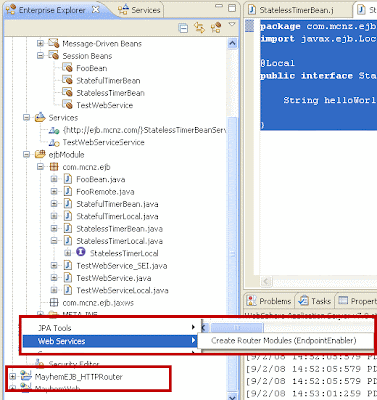Collapse the ejbModule folder
This screenshot has width=377, height=400.
tap(26, 154)
